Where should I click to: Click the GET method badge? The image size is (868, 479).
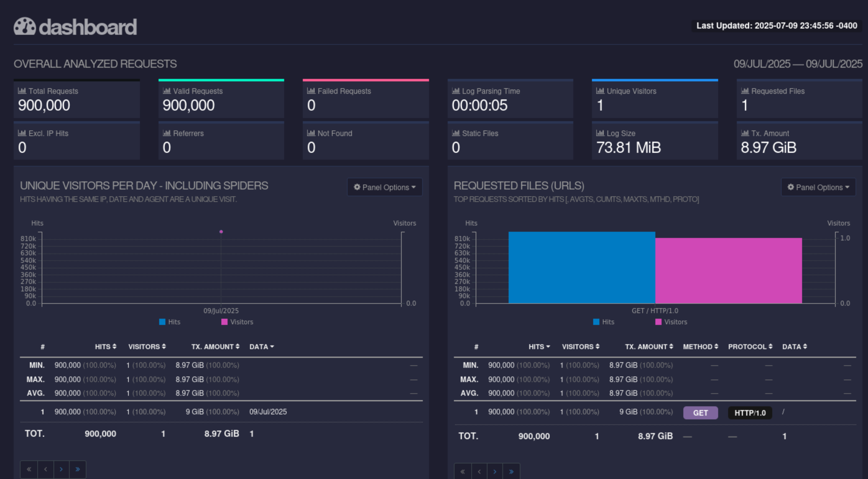(x=700, y=413)
